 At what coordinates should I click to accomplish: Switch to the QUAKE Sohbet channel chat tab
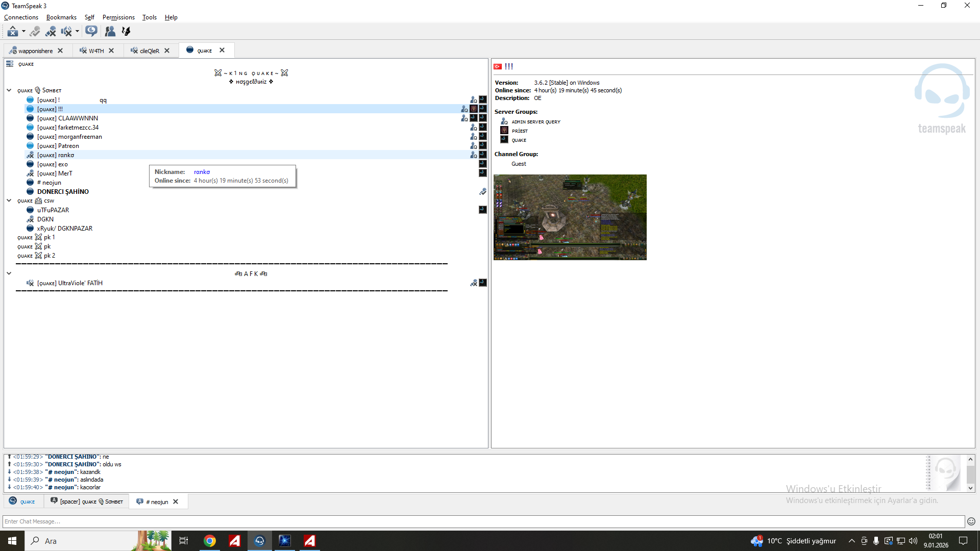coord(87,502)
